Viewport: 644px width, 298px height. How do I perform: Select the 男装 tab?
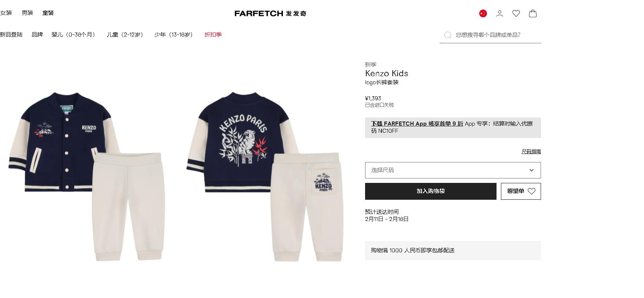[27, 13]
